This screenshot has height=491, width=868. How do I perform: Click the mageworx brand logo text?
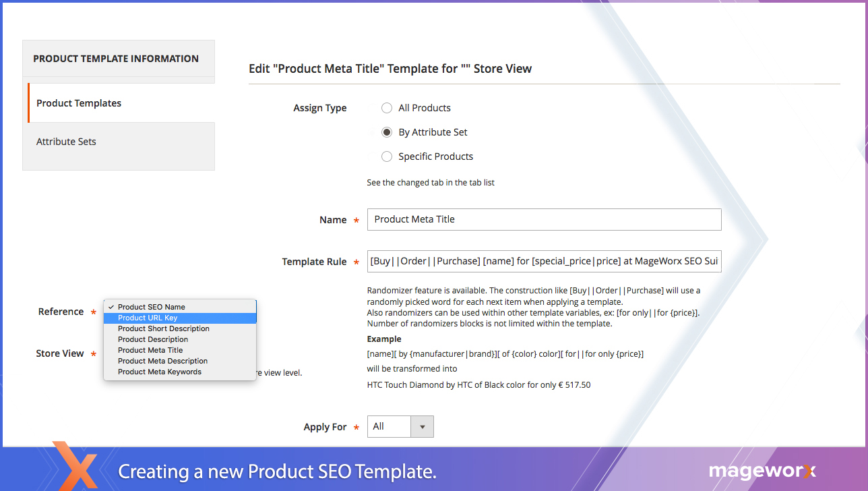point(762,471)
